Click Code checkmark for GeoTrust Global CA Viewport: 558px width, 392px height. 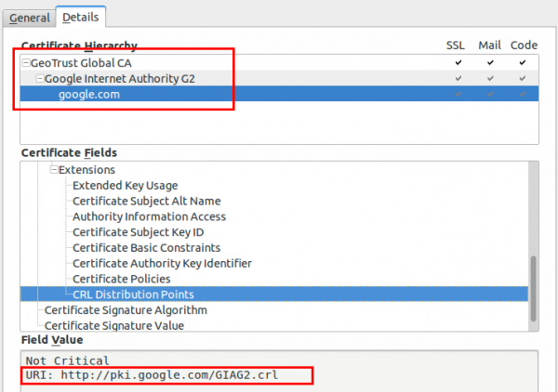click(523, 62)
